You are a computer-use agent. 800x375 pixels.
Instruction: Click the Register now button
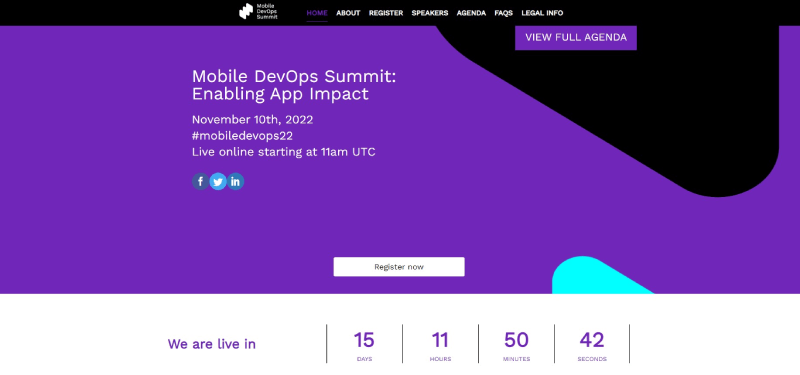pos(399,267)
